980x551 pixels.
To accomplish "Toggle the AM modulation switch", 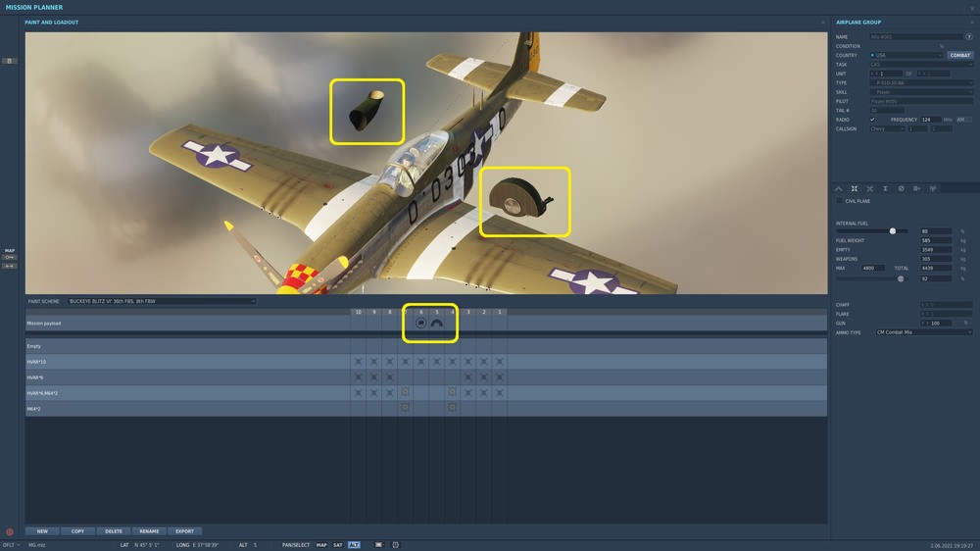I will 963,120.
